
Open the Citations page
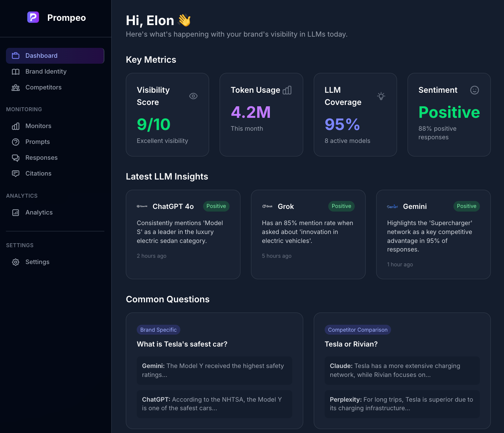[55, 174]
